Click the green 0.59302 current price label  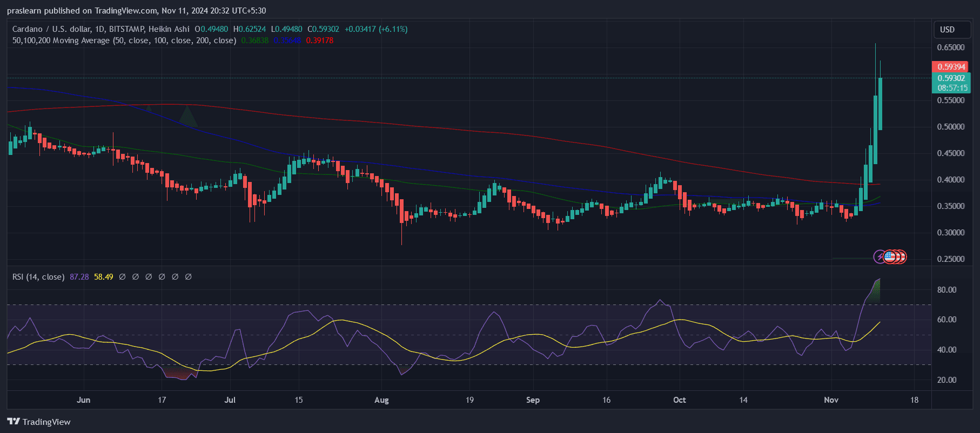951,78
